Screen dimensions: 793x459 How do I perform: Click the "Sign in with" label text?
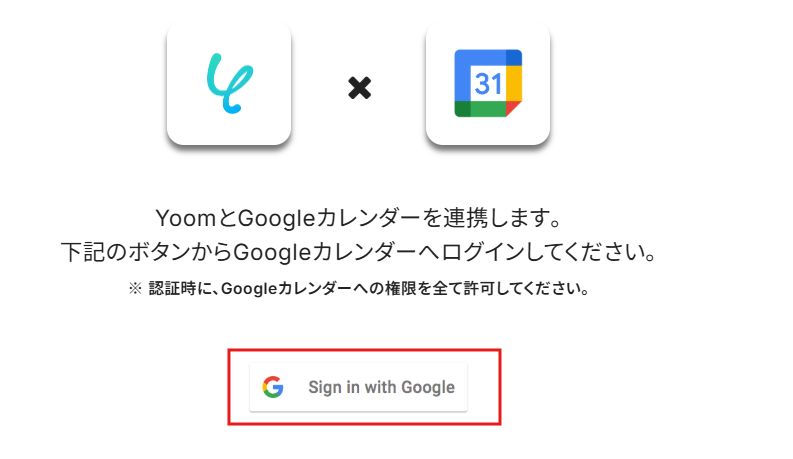[x=353, y=387]
